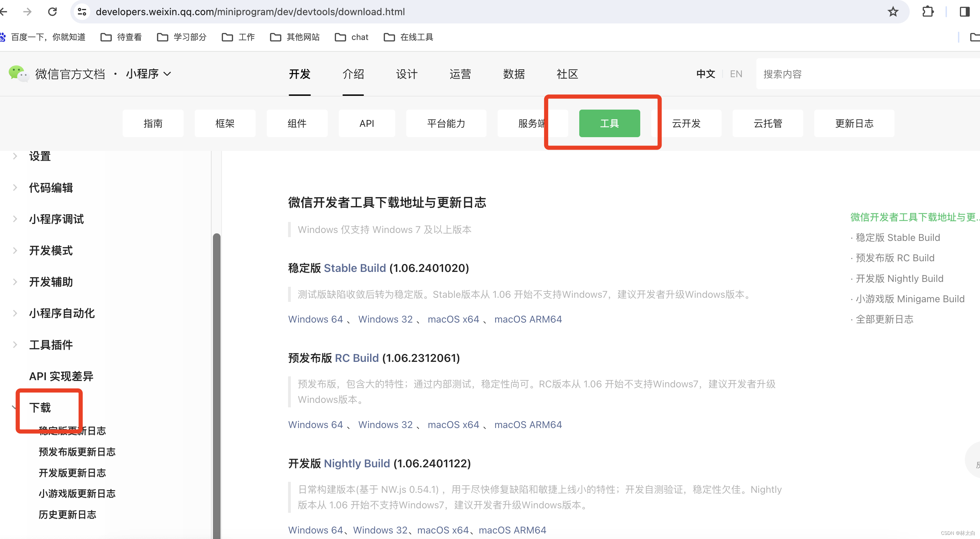Open the Nightly Build heading link
980x539 pixels.
357,463
